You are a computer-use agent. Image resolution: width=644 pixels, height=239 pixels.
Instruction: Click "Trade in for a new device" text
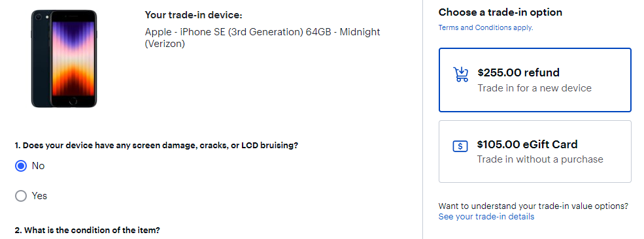tap(534, 88)
